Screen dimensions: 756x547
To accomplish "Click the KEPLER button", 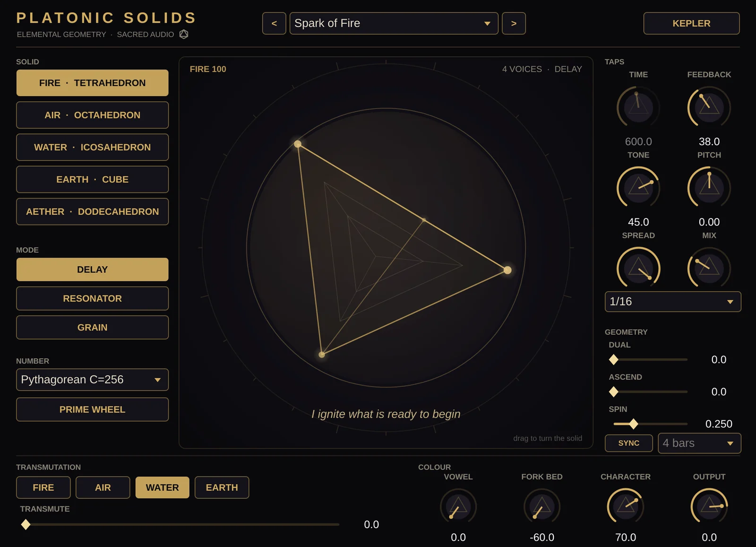I will (691, 23).
